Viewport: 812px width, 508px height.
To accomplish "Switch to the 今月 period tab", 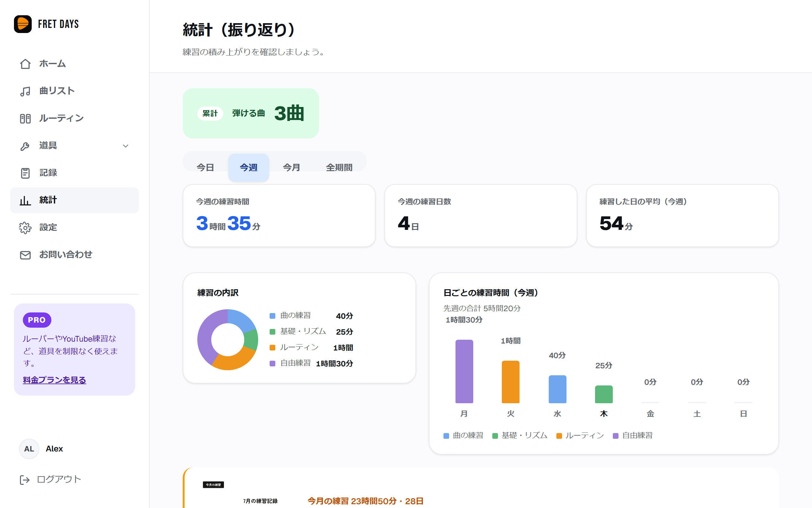I will (x=291, y=167).
